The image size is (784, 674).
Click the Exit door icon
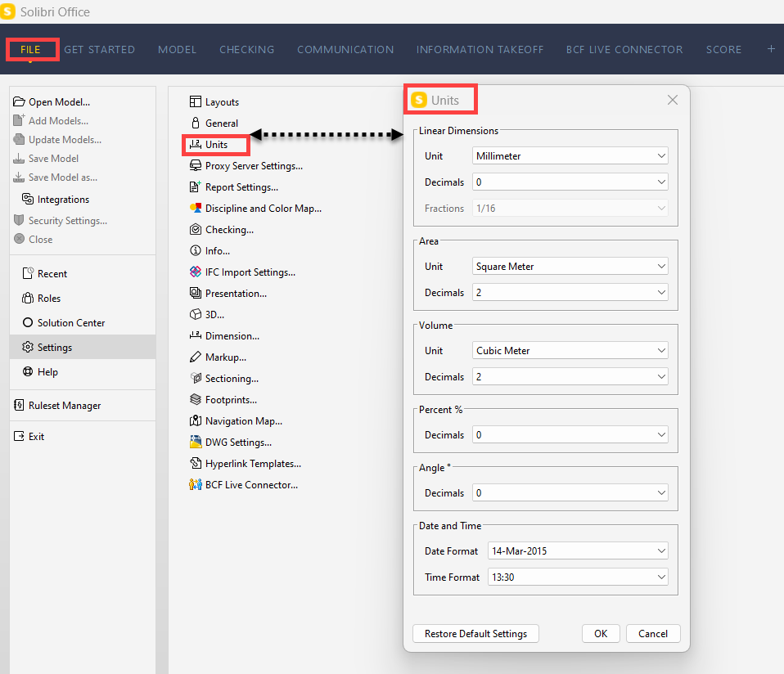click(x=19, y=436)
